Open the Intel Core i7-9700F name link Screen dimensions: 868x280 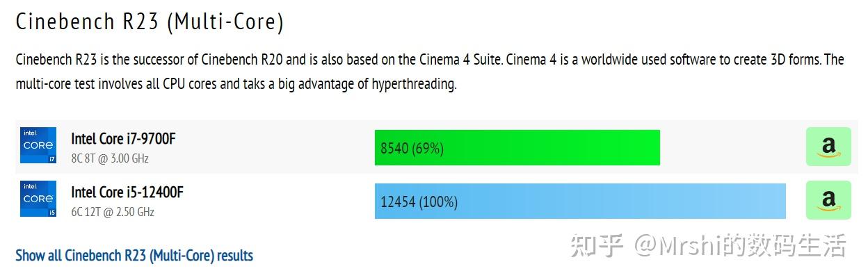pos(123,139)
